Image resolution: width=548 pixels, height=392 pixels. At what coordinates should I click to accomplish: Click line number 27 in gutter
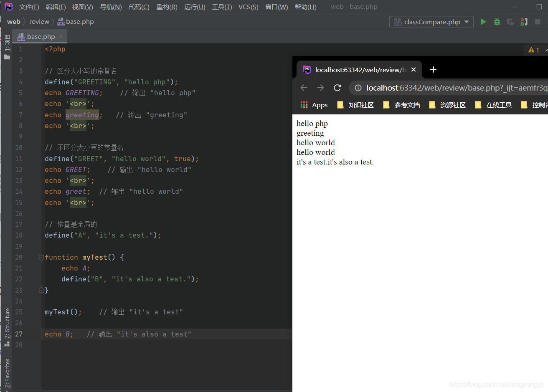pos(19,334)
